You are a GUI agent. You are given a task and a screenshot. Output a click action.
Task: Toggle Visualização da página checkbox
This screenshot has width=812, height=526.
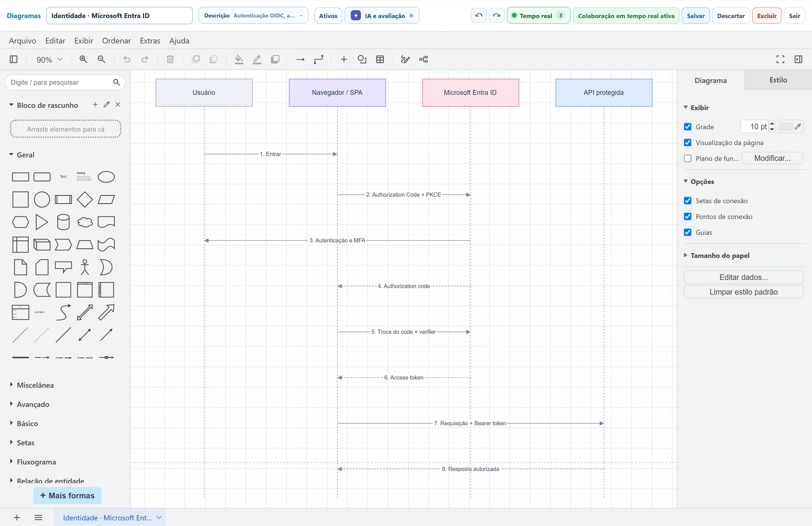(688, 143)
